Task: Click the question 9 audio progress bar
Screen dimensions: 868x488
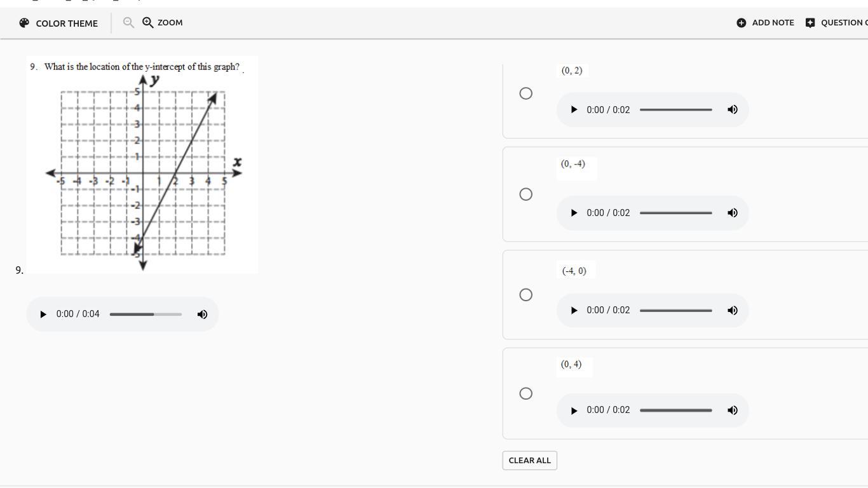Action: pos(146,315)
